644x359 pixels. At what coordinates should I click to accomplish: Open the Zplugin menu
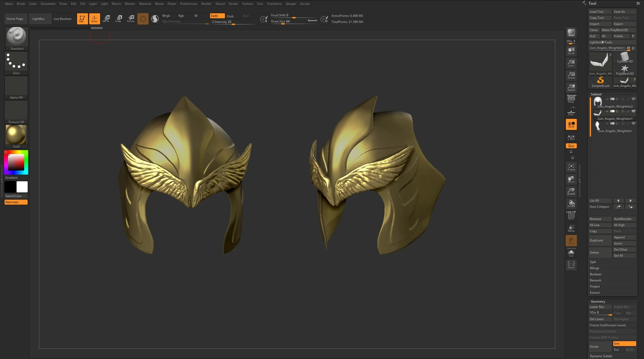coord(291,4)
